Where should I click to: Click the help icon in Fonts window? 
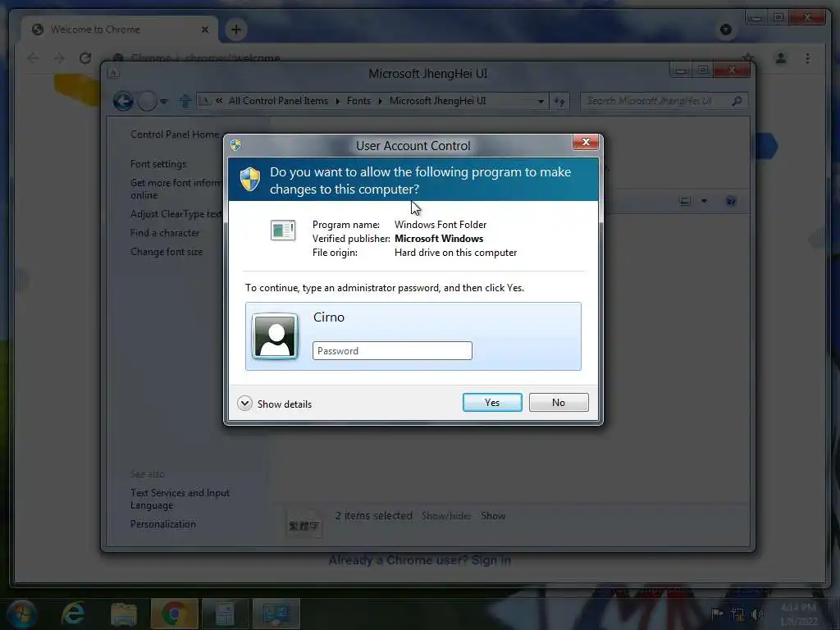pyautogui.click(x=731, y=202)
